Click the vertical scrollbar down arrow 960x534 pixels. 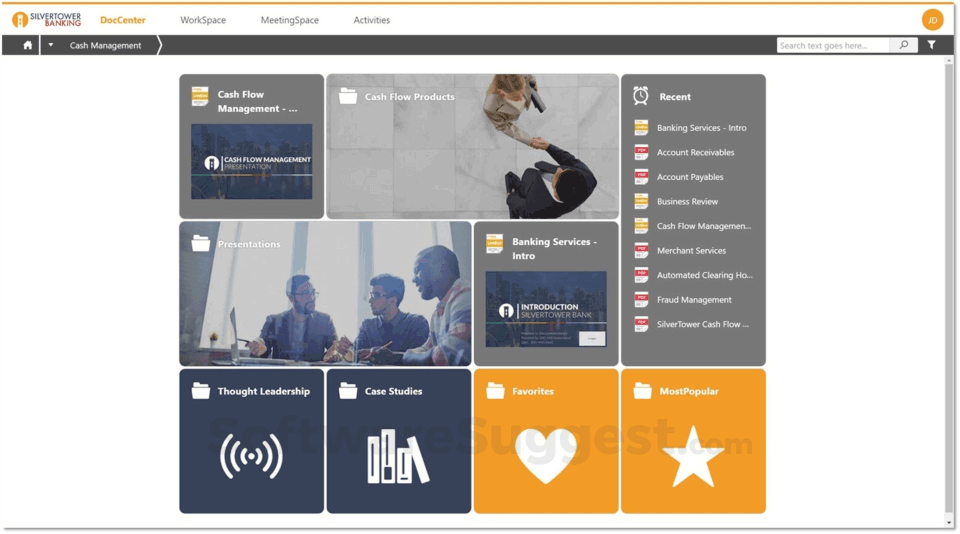949,522
